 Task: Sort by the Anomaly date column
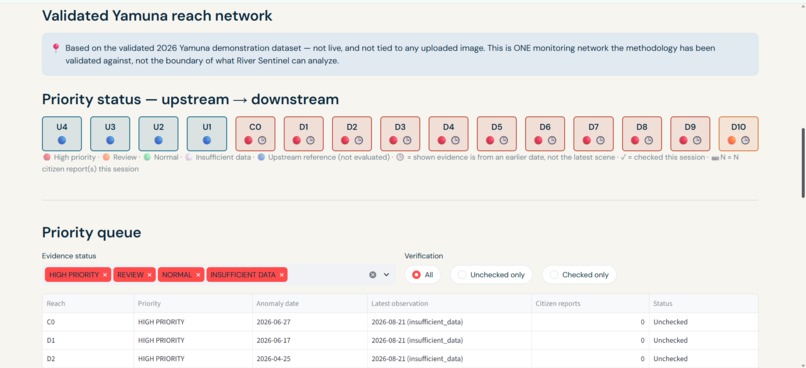(310, 304)
